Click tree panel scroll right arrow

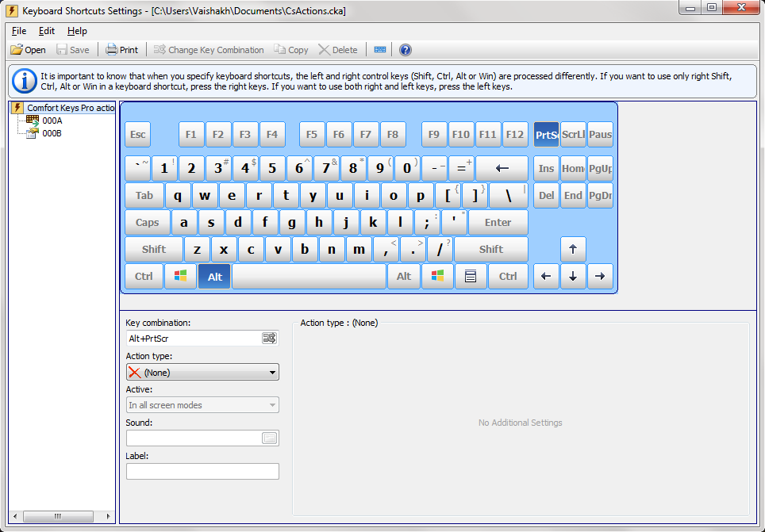[x=108, y=516]
